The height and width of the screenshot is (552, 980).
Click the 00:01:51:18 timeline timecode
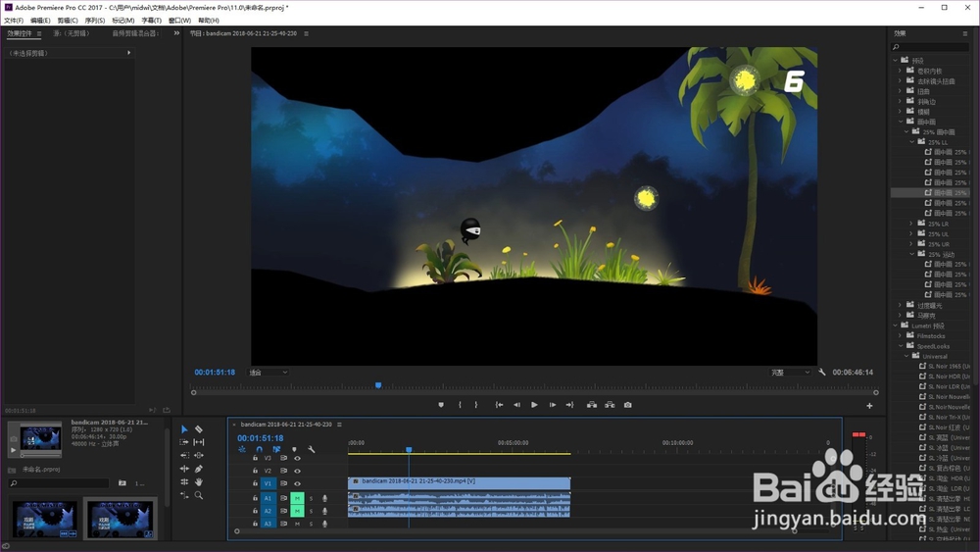pyautogui.click(x=260, y=438)
